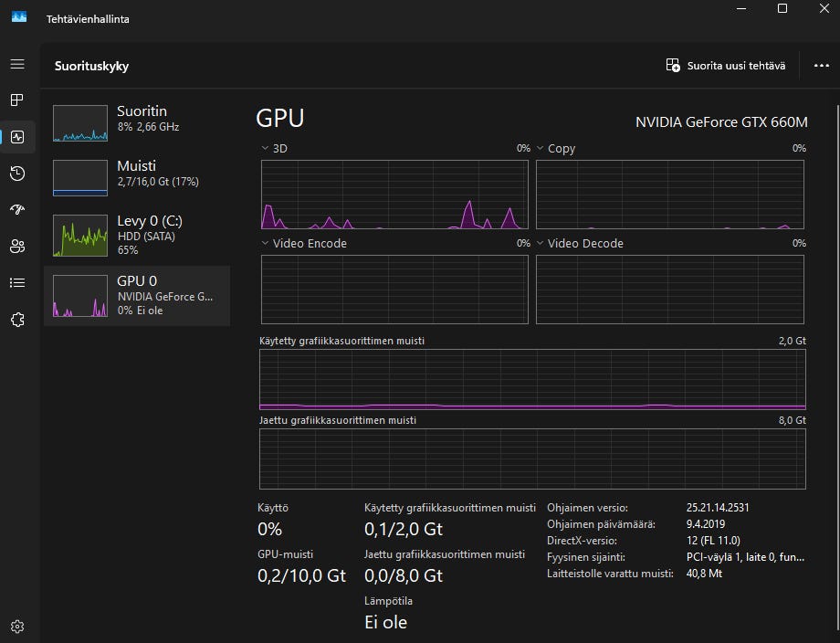Click the Suorituskyky page heading
Screen dimensions: 840x643
point(91,66)
